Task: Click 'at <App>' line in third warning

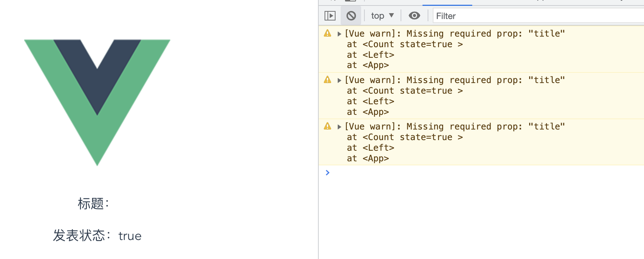Action: tap(368, 158)
